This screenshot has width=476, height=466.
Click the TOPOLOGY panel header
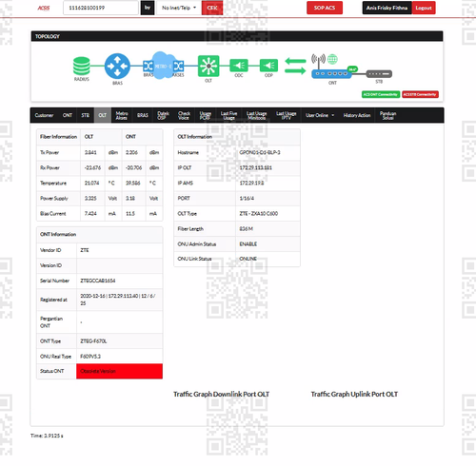coord(237,36)
